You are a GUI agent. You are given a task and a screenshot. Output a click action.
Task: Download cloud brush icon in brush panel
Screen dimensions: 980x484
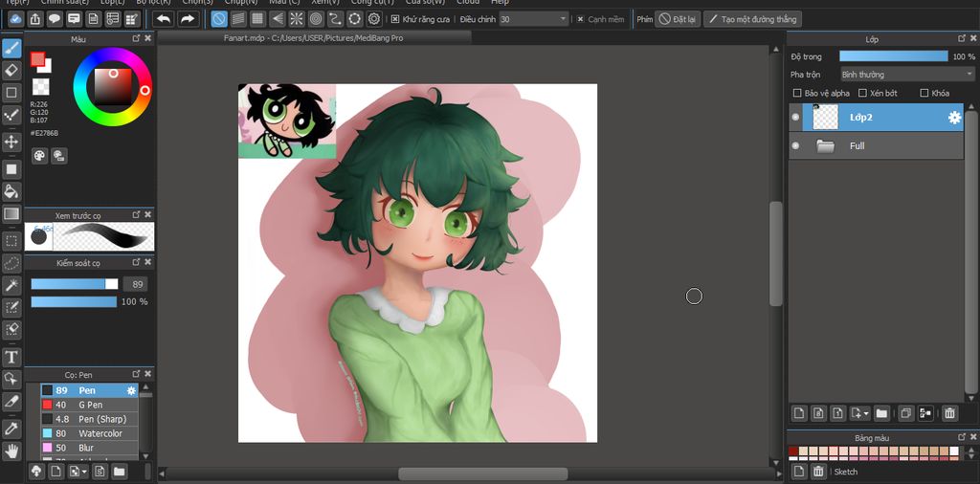coord(37,471)
